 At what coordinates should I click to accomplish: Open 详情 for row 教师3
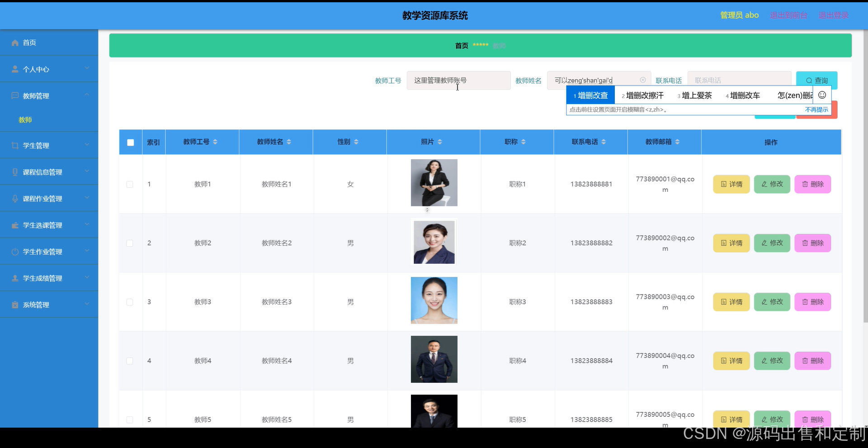pyautogui.click(x=731, y=302)
